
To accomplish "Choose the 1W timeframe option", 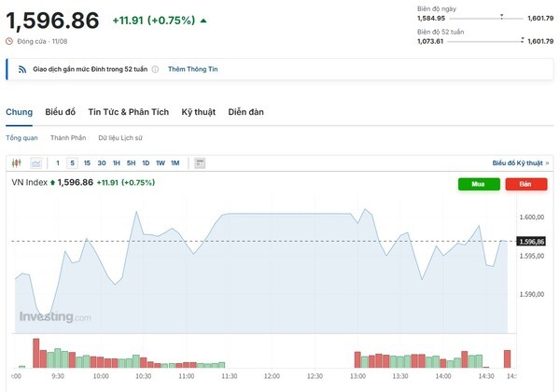I will pyautogui.click(x=161, y=163).
